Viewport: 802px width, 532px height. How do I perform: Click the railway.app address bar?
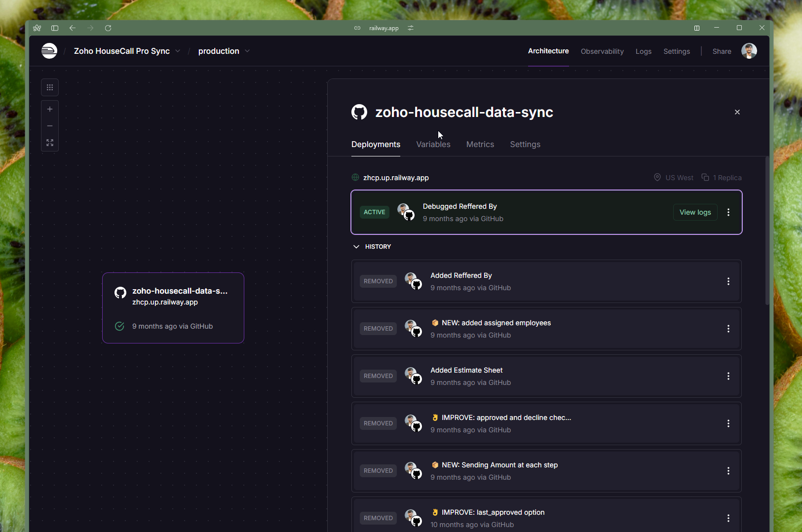tap(383, 28)
